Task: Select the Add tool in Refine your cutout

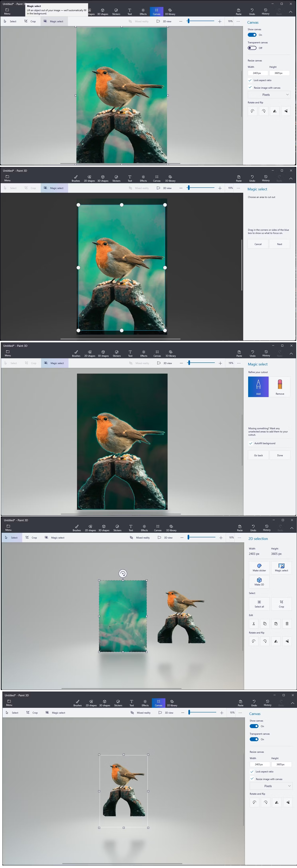Action: 258,387
